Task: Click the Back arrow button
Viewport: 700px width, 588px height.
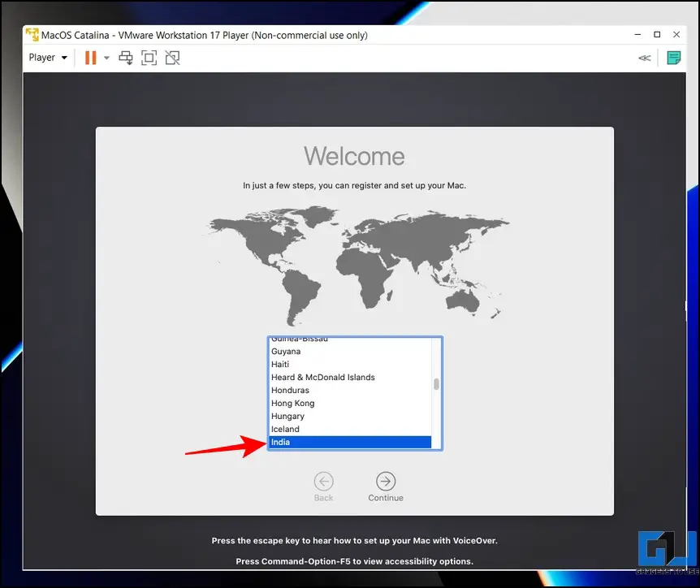Action: coord(323,481)
